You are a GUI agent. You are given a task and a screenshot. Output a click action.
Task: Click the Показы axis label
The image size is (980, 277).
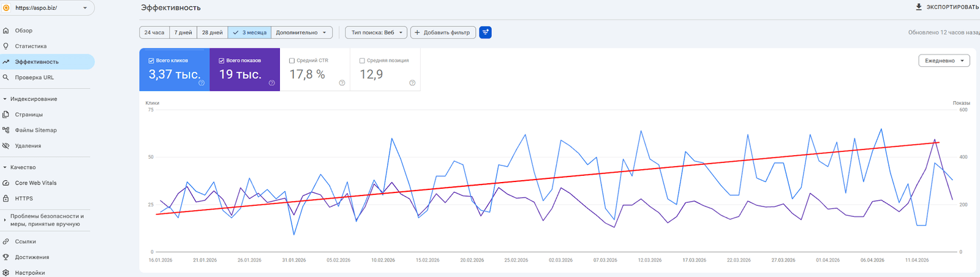click(962, 103)
